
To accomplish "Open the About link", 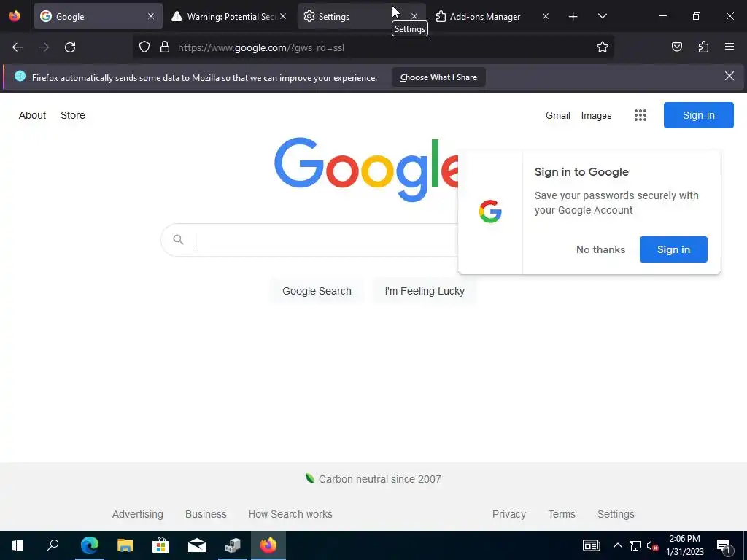I will (x=32, y=115).
